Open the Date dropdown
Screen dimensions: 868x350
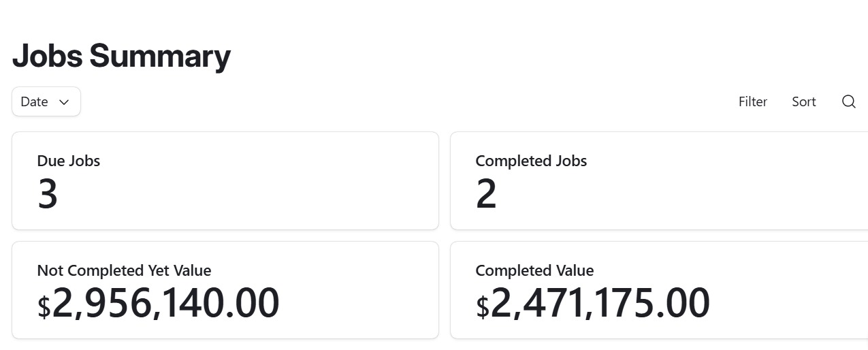coord(46,101)
